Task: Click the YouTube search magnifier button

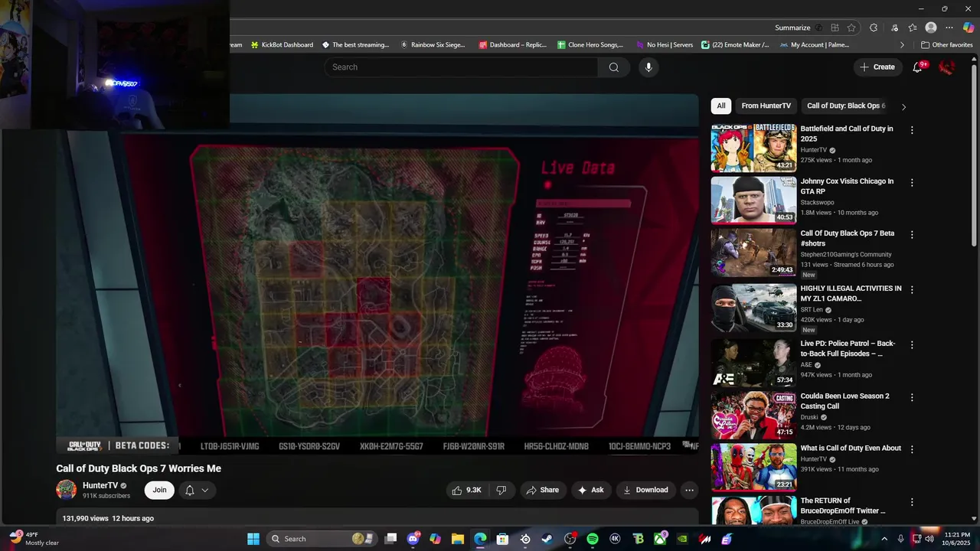Action: click(x=614, y=67)
